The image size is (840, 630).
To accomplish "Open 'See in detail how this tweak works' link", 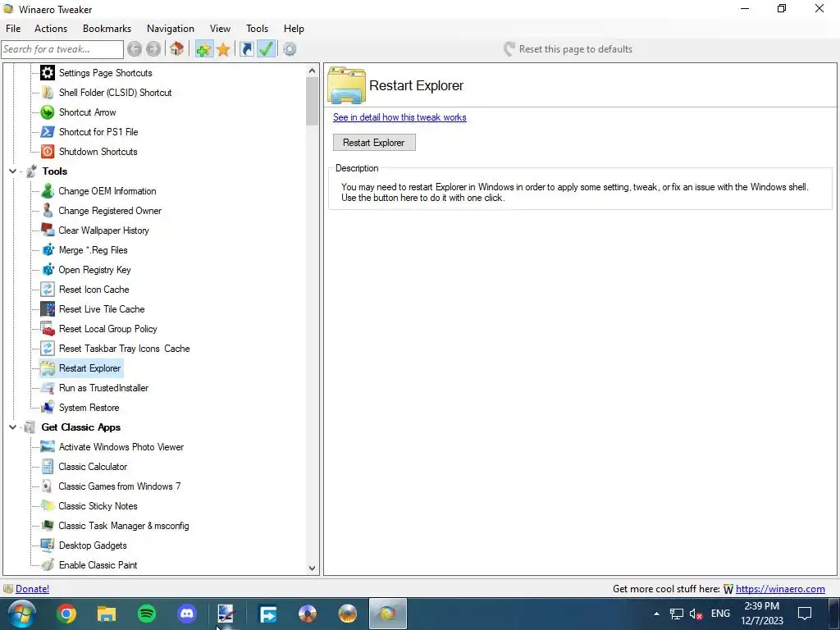I will (x=399, y=117).
